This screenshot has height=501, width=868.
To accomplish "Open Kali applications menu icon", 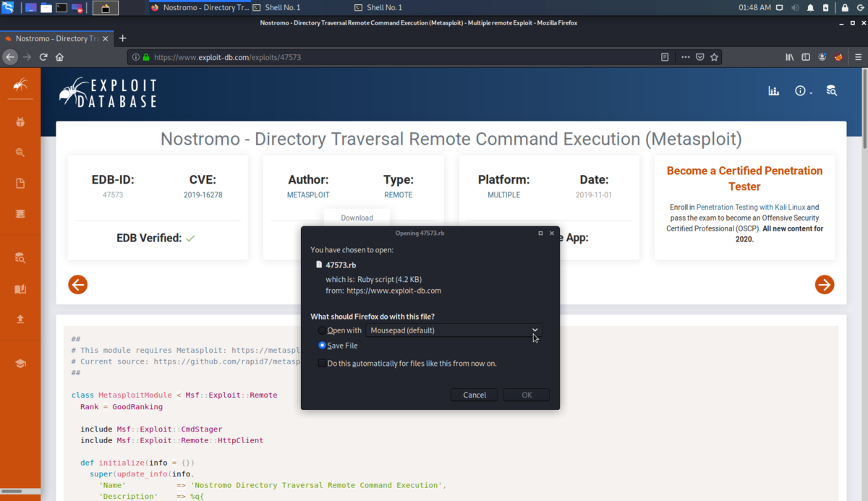I will (x=9, y=8).
